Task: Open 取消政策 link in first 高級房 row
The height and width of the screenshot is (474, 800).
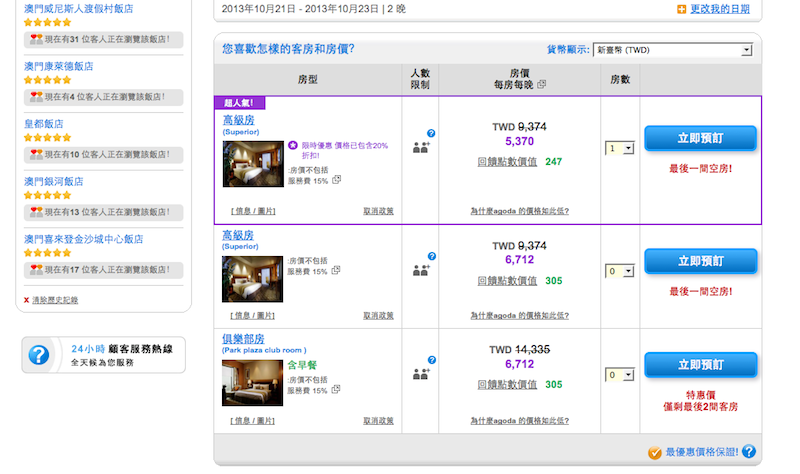Action: tap(378, 211)
